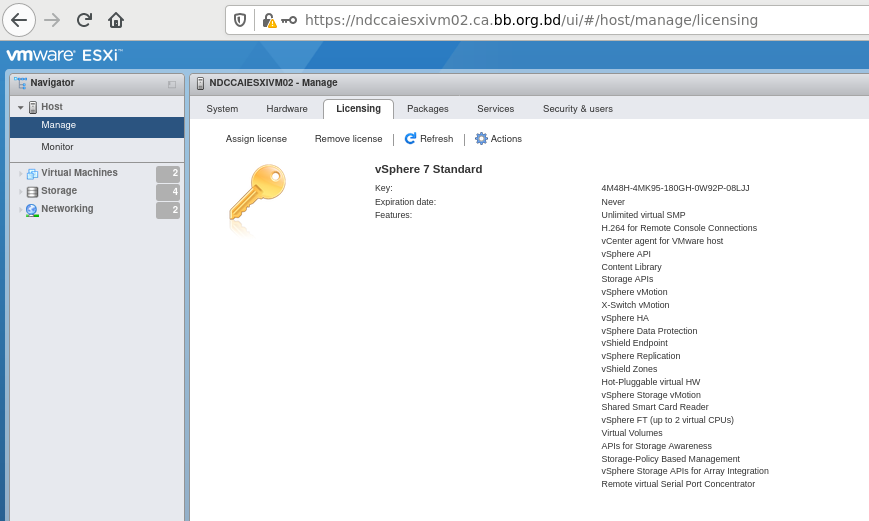Image resolution: width=869 pixels, height=521 pixels.
Task: Click the Unlimited virtual SMP feature
Action: click(643, 214)
